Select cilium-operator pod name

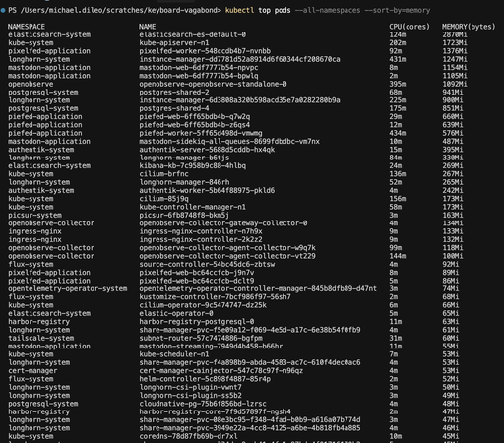coord(203,305)
